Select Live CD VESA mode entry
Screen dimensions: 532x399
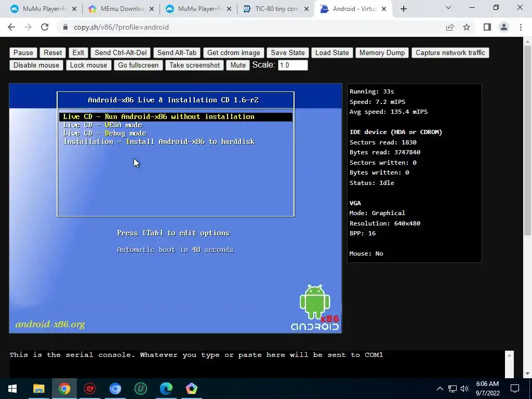176,125
